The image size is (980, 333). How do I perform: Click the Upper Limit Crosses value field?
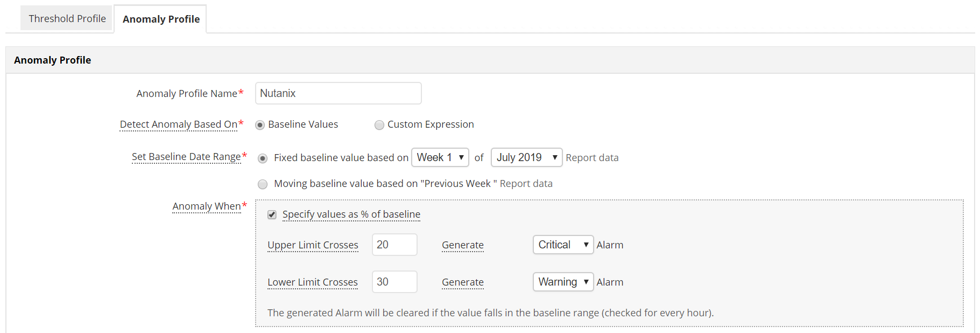394,245
